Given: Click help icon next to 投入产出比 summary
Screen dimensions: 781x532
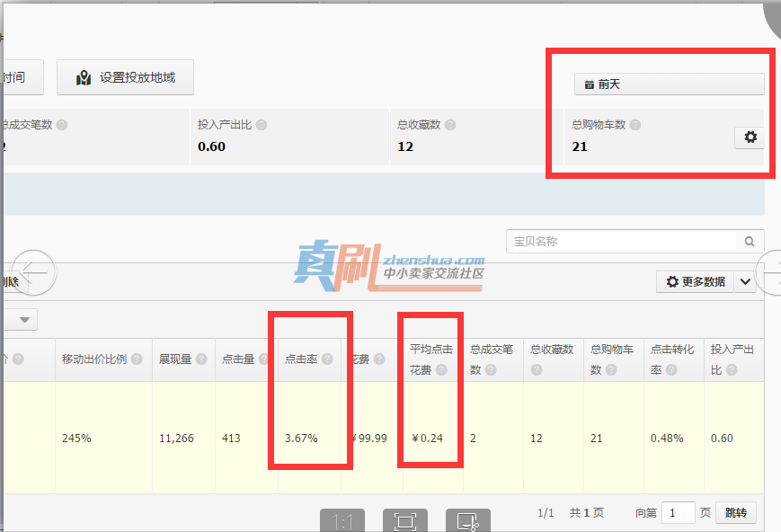Looking at the screenshot, I should pyautogui.click(x=262, y=125).
